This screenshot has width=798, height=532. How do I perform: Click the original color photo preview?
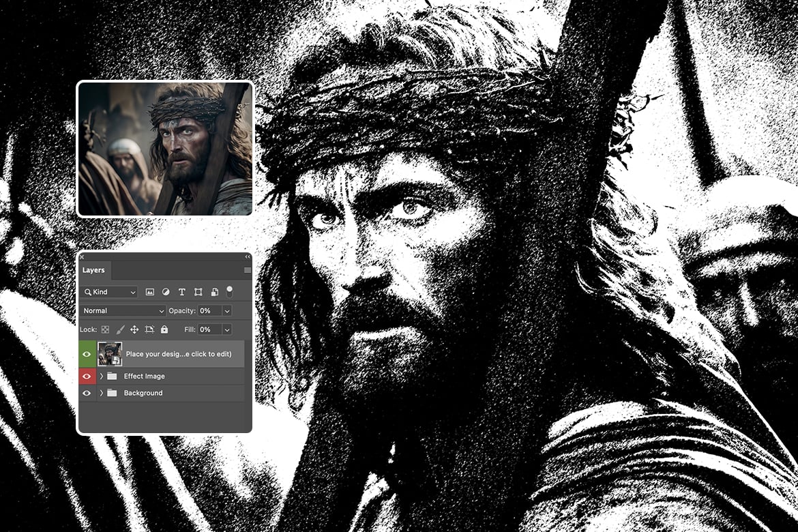165,149
